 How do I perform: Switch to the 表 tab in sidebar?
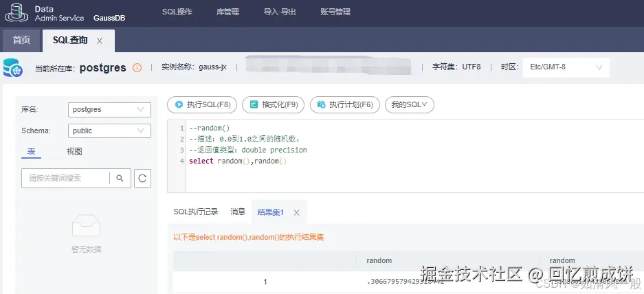(x=31, y=151)
